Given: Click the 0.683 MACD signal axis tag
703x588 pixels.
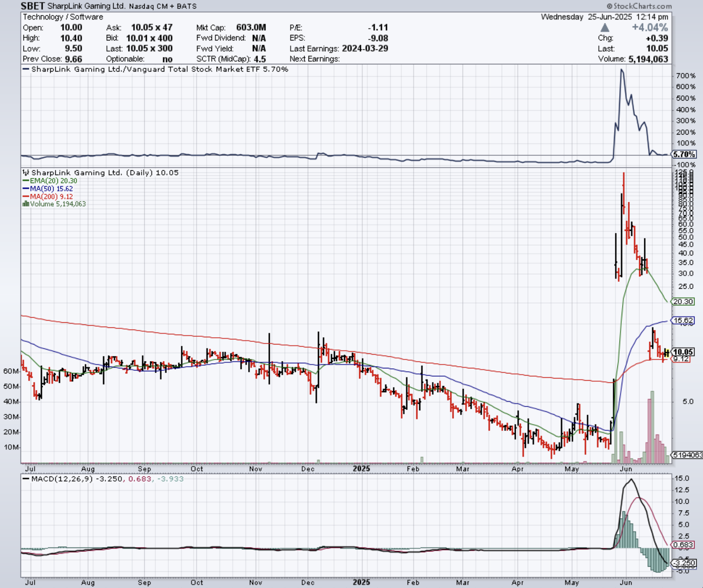Looking at the screenshot, I should pos(683,545).
